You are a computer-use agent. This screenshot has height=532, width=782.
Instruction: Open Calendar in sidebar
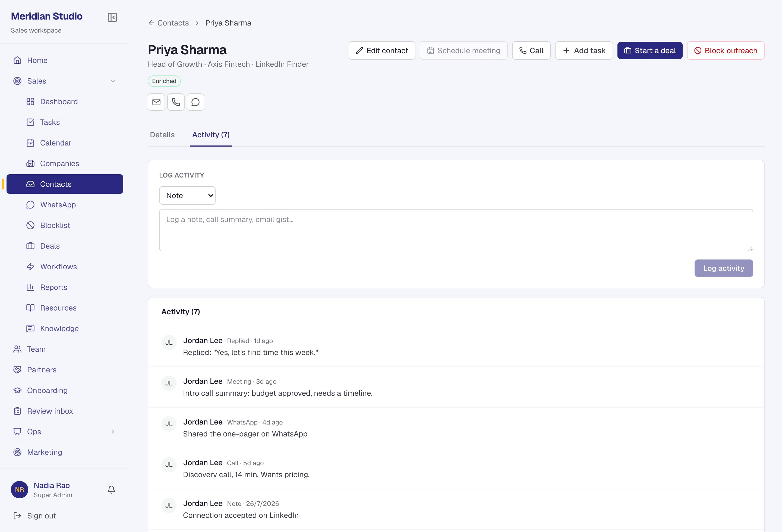click(x=65, y=143)
